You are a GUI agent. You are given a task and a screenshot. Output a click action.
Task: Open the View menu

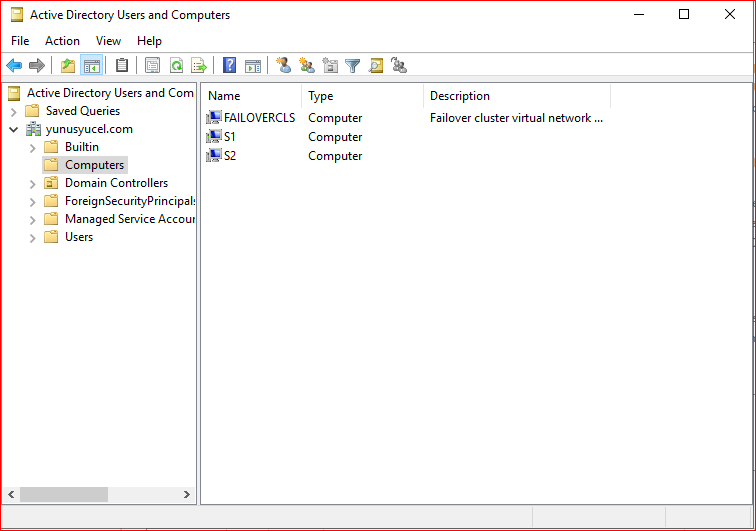(108, 41)
